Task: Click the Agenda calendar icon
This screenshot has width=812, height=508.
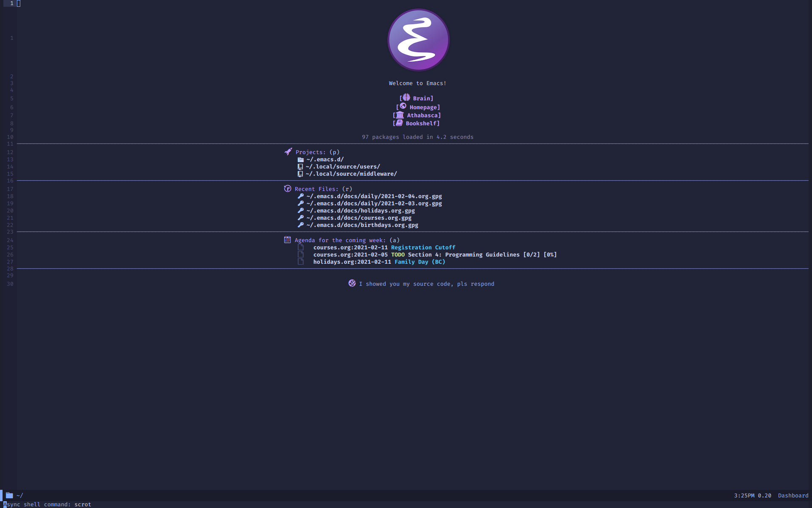Action: (x=287, y=239)
